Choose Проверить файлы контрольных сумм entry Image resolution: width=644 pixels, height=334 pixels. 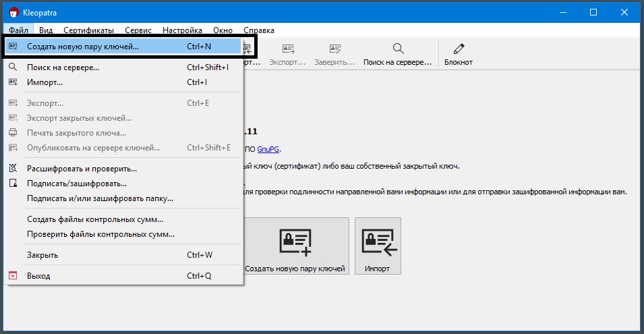(123, 233)
